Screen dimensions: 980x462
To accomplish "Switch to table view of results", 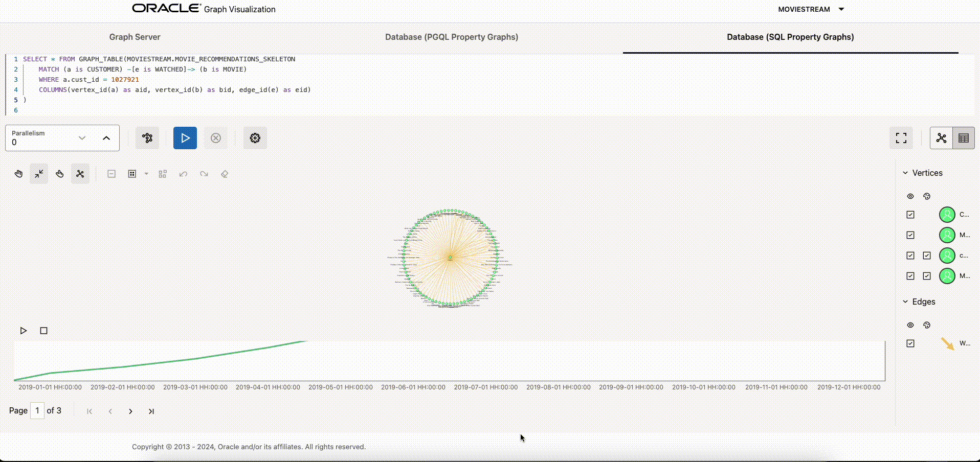I will 964,138.
